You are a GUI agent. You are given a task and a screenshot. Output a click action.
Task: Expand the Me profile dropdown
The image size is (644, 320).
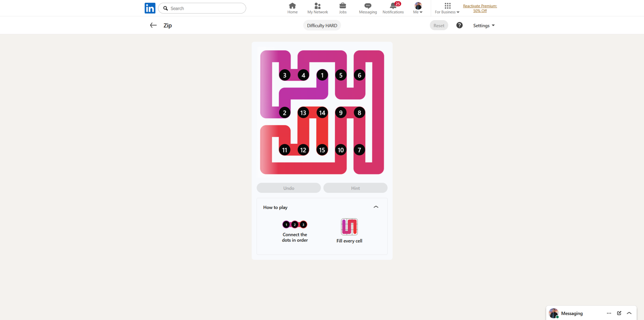tap(418, 8)
